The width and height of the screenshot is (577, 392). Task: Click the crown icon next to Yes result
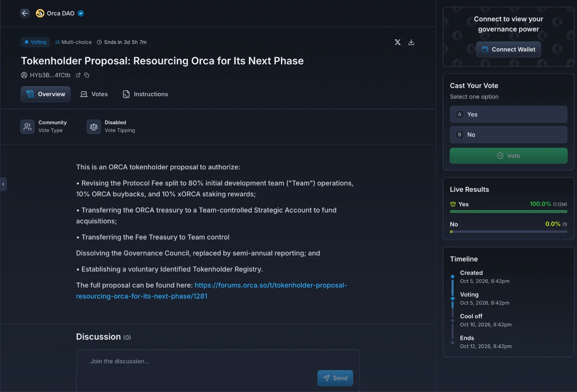[453, 204]
